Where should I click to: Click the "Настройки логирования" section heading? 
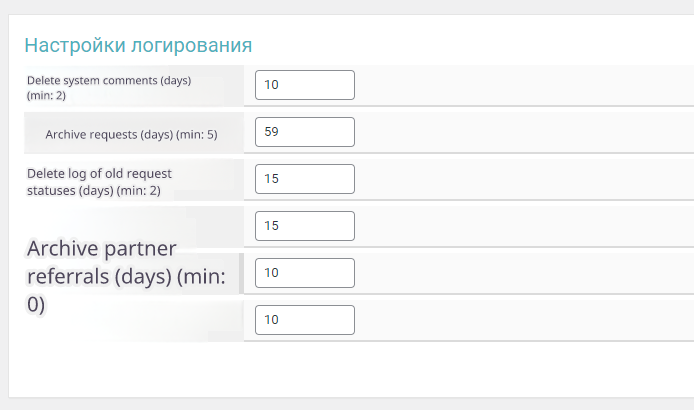(x=137, y=45)
